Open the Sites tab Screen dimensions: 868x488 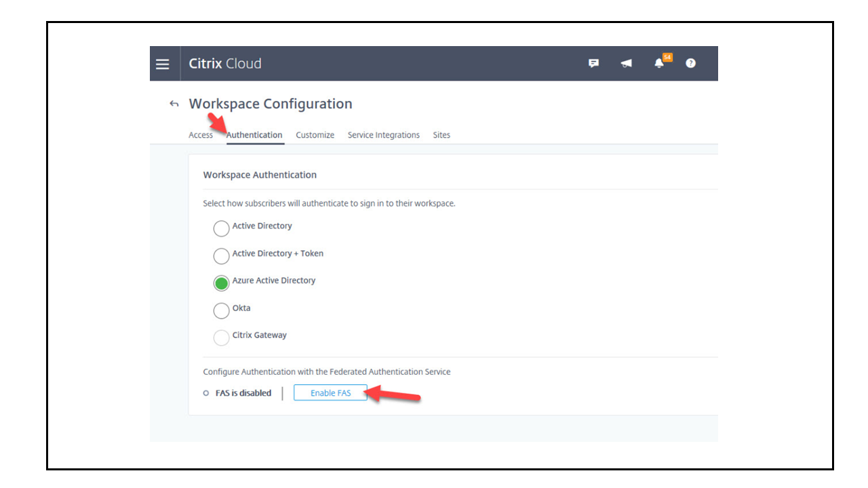tap(441, 135)
